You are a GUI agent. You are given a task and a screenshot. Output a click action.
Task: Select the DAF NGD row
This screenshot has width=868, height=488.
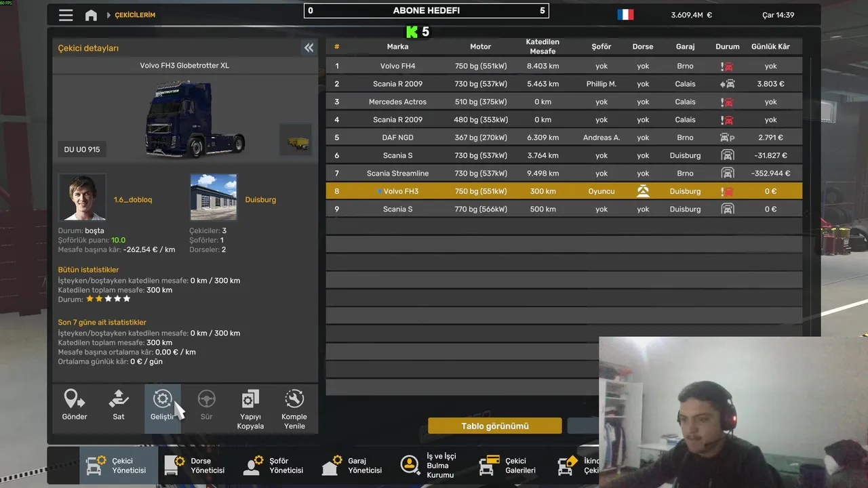point(564,138)
